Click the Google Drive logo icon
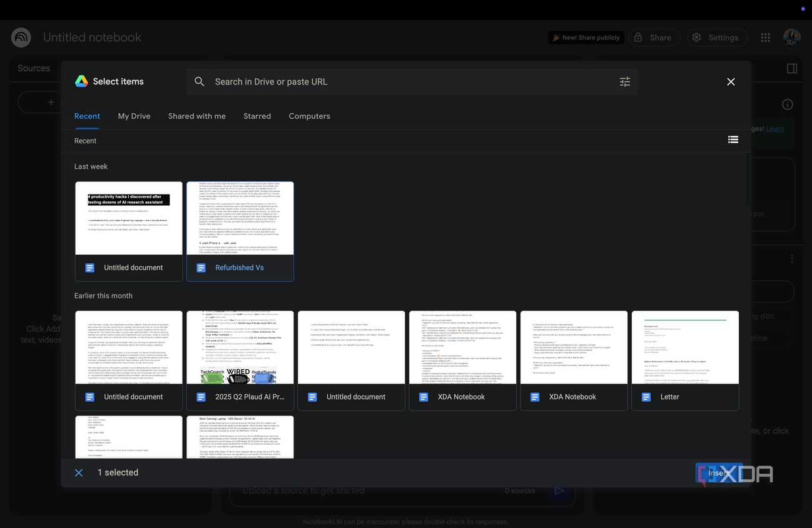 pyautogui.click(x=81, y=81)
